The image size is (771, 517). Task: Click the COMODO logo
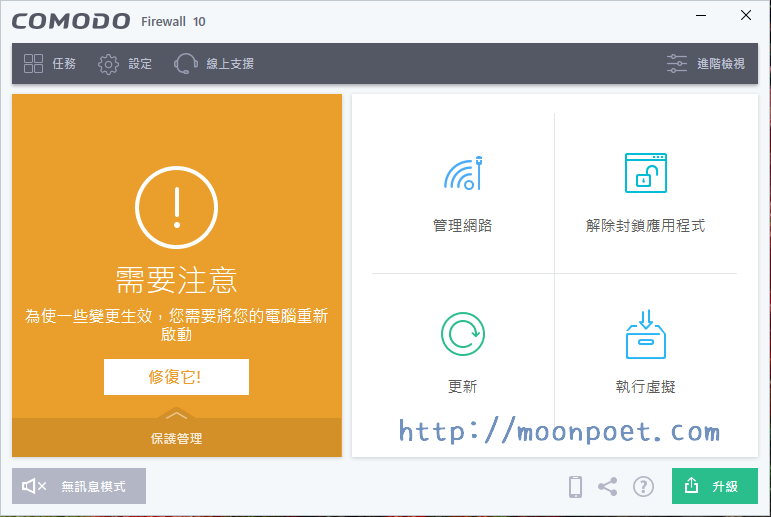tap(71, 21)
